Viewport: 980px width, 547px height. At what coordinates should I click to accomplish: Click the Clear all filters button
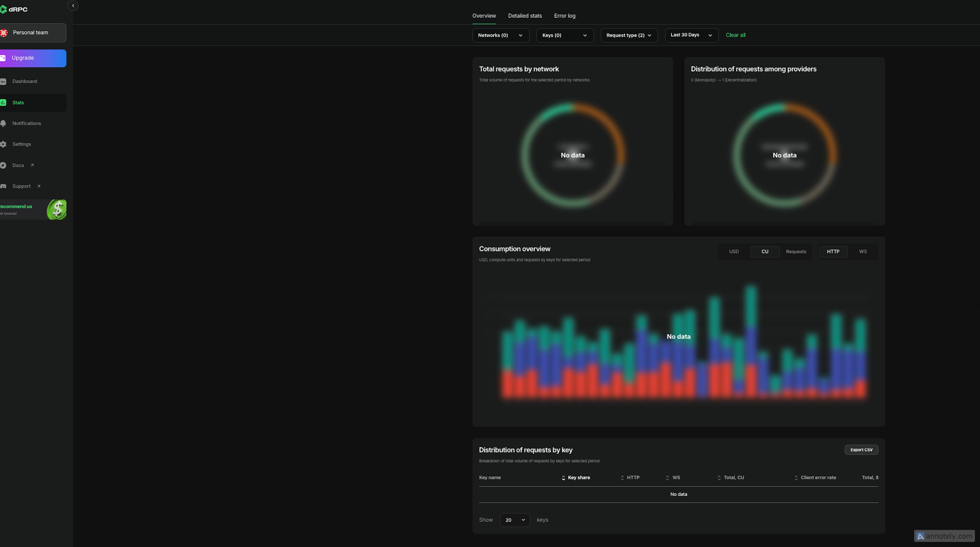pyautogui.click(x=735, y=34)
